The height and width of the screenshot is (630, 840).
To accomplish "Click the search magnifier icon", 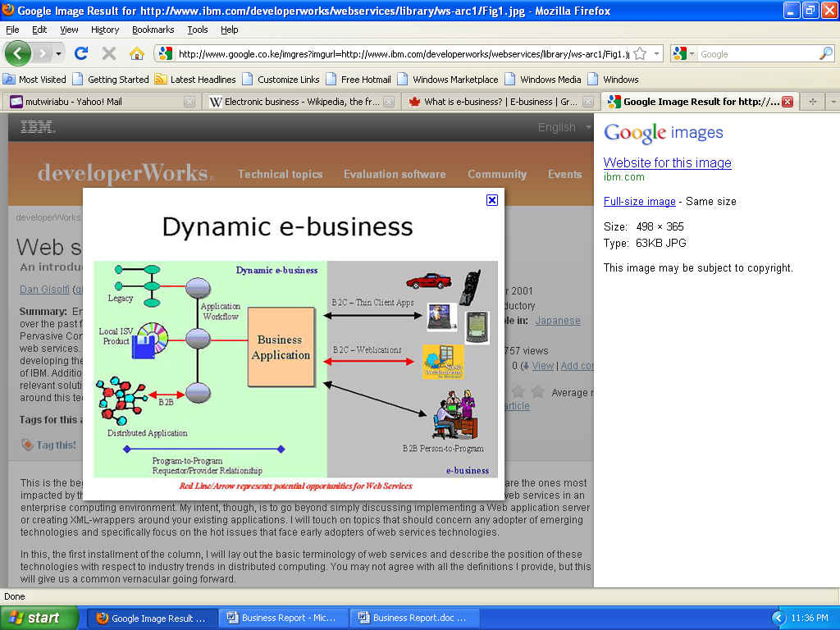I will (x=825, y=53).
